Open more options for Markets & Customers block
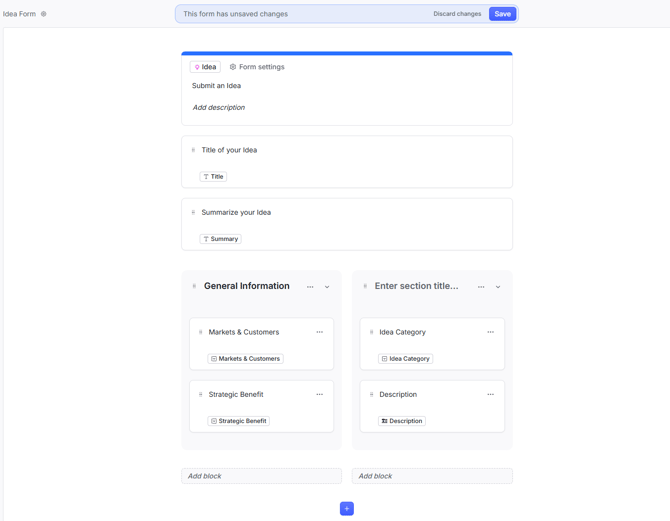 point(320,332)
